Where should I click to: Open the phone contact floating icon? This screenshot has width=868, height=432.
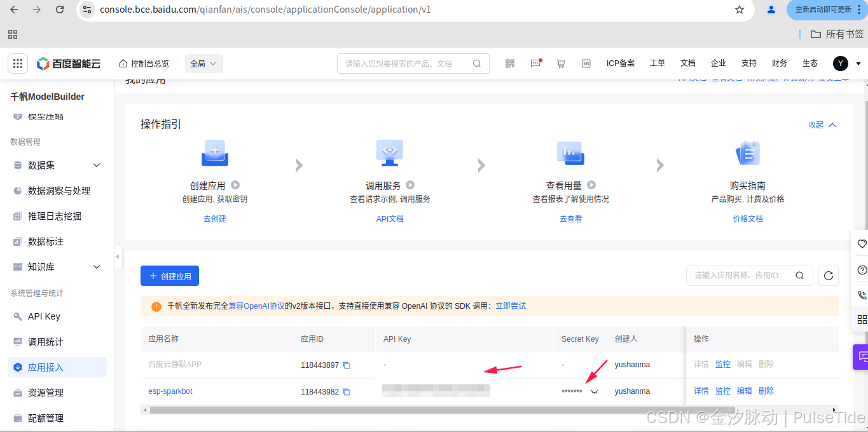click(x=862, y=295)
